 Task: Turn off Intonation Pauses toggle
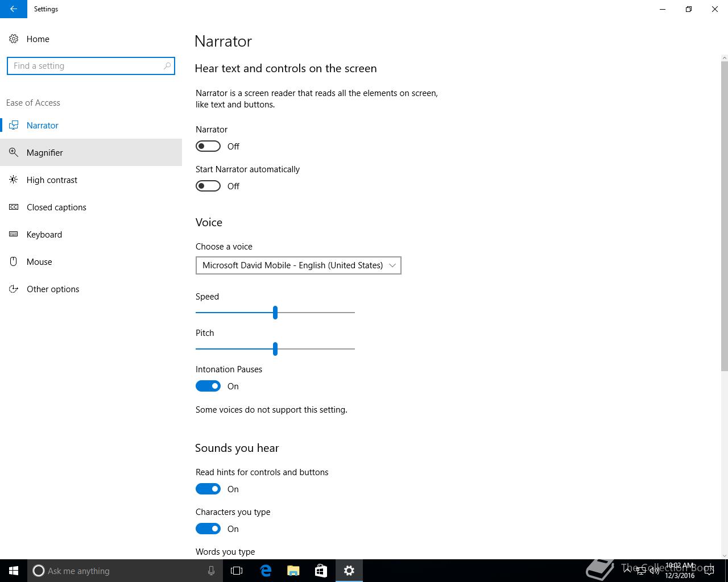pyautogui.click(x=208, y=386)
